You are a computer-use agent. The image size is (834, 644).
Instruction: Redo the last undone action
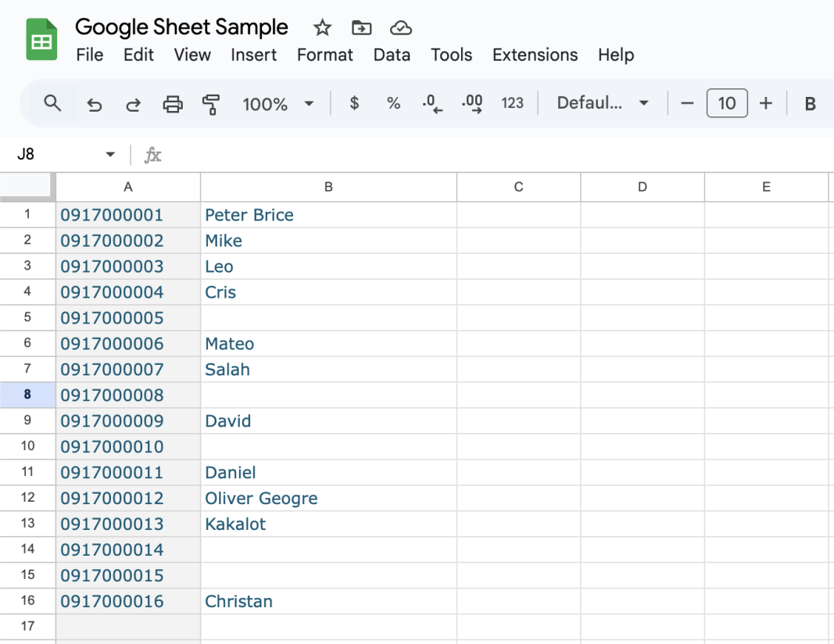tap(134, 104)
